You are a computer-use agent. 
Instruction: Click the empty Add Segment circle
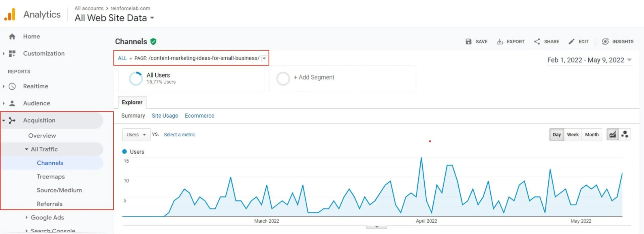point(283,79)
